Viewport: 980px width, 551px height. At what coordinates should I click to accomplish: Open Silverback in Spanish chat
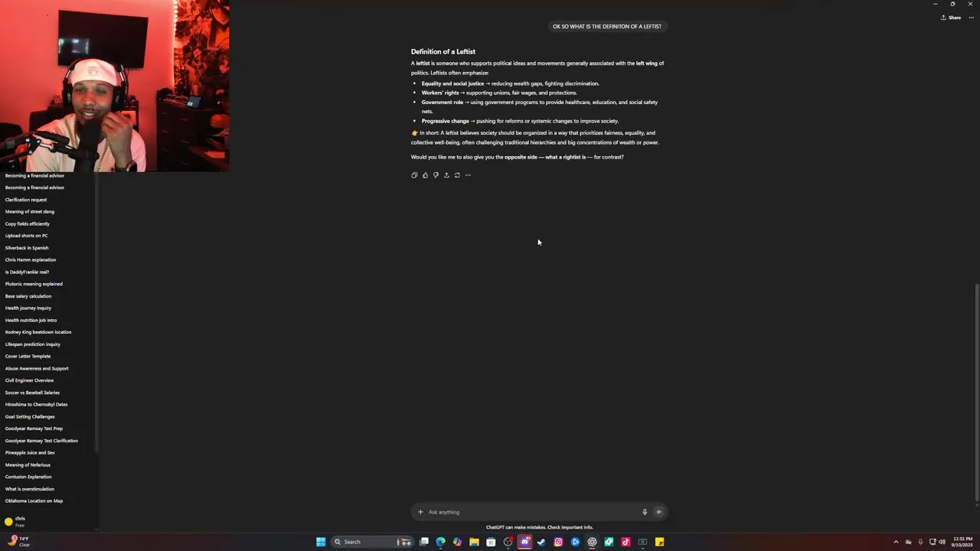click(x=27, y=248)
